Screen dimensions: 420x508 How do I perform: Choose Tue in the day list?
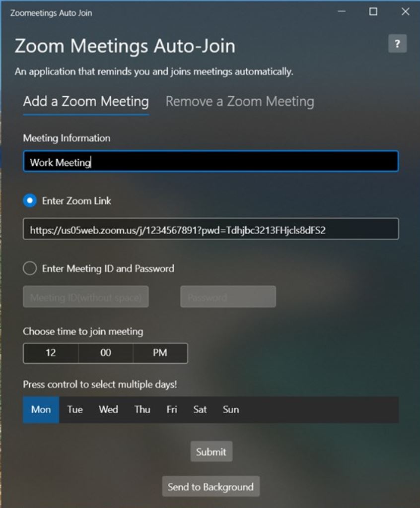coord(75,409)
